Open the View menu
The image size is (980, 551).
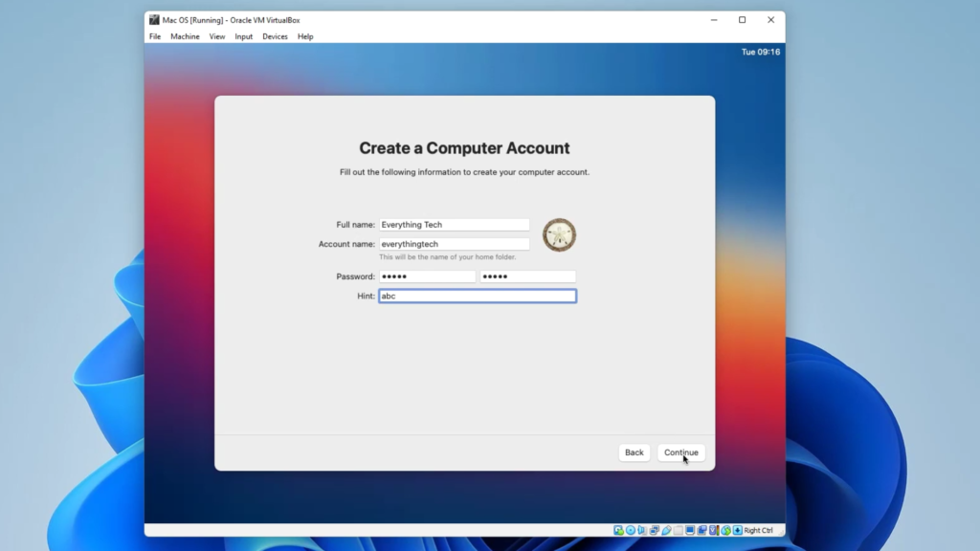tap(217, 36)
